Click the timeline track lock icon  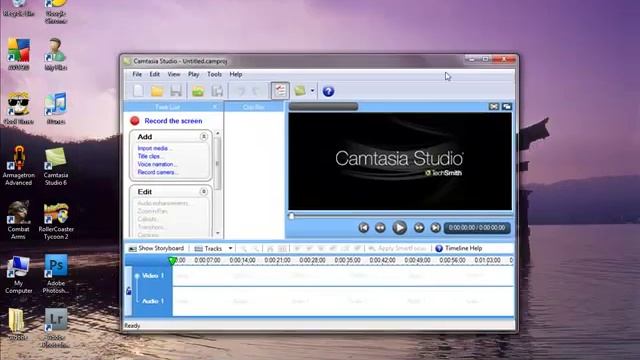pos(129,291)
